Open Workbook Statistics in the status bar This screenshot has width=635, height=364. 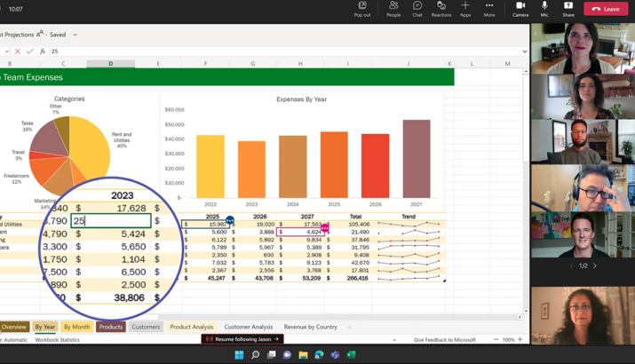pyautogui.click(x=57, y=340)
